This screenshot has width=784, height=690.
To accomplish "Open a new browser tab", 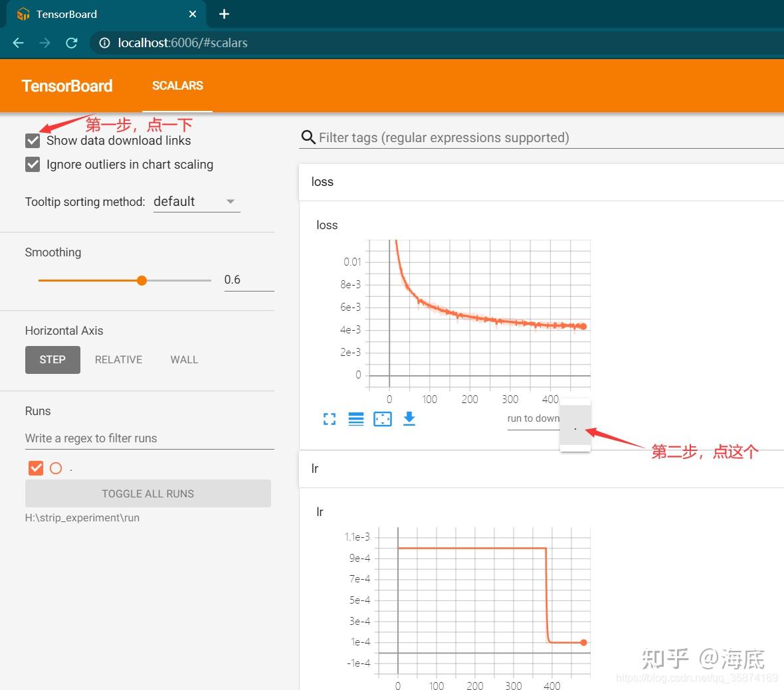I will click(x=224, y=14).
